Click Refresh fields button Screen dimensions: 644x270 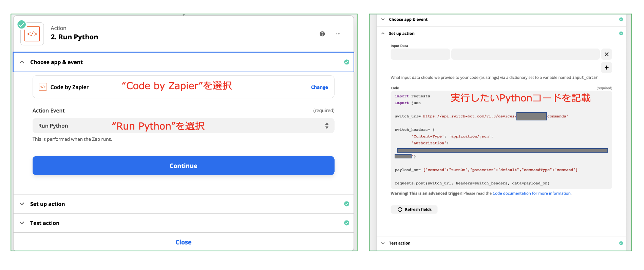(x=414, y=209)
